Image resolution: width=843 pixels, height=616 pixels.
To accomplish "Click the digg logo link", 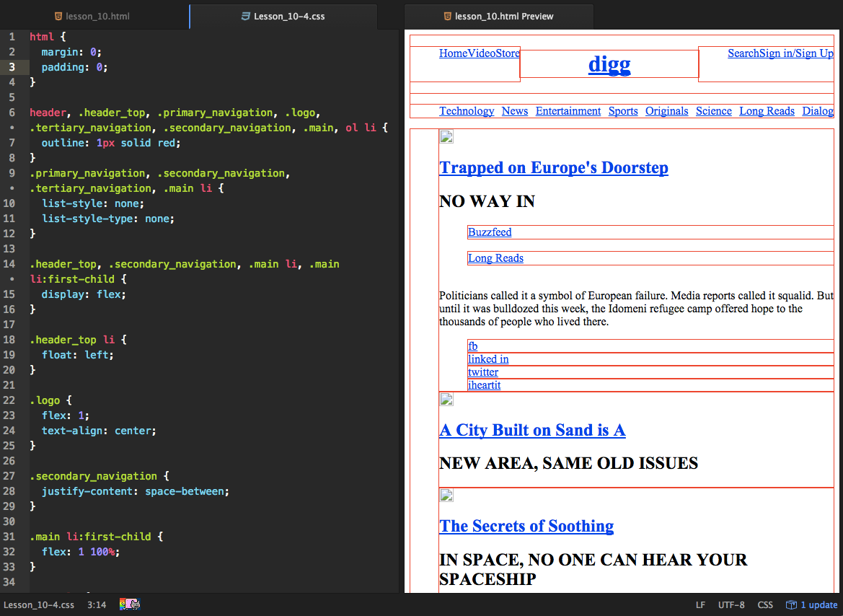I will (609, 64).
